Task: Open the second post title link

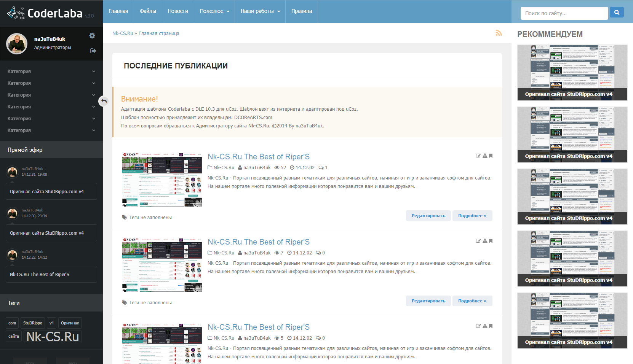Action: [259, 242]
